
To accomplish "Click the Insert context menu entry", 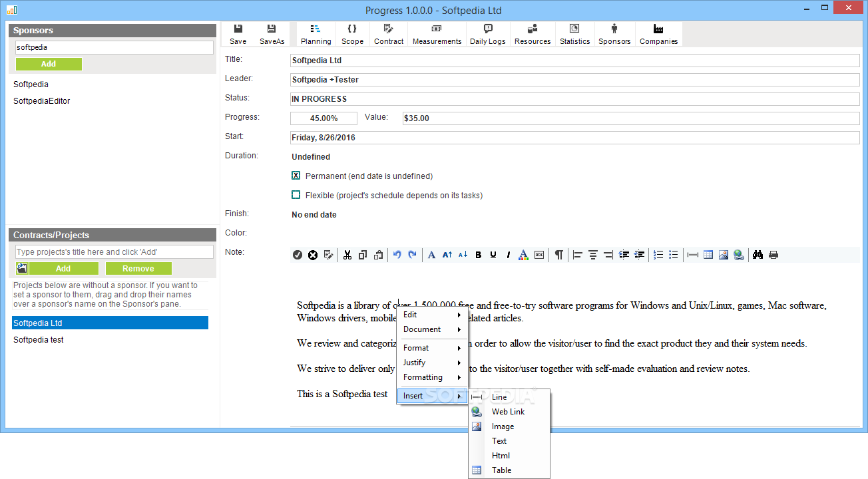I will click(432, 396).
